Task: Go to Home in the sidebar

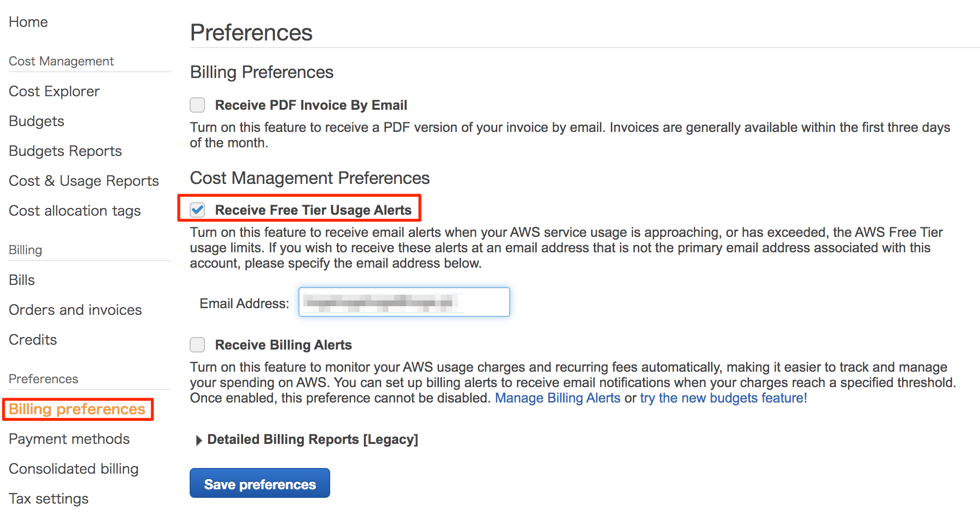Action: point(28,22)
